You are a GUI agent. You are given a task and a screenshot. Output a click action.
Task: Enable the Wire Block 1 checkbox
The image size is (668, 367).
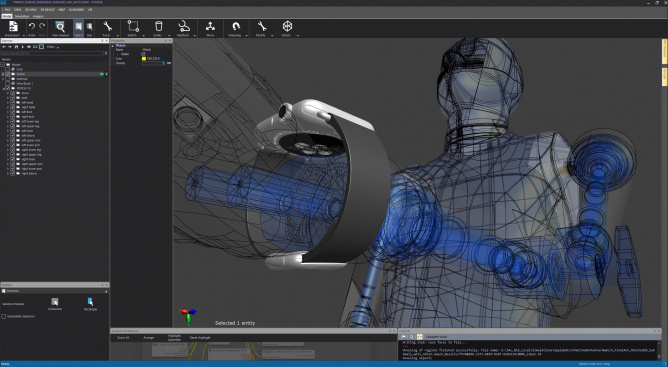coord(7,84)
